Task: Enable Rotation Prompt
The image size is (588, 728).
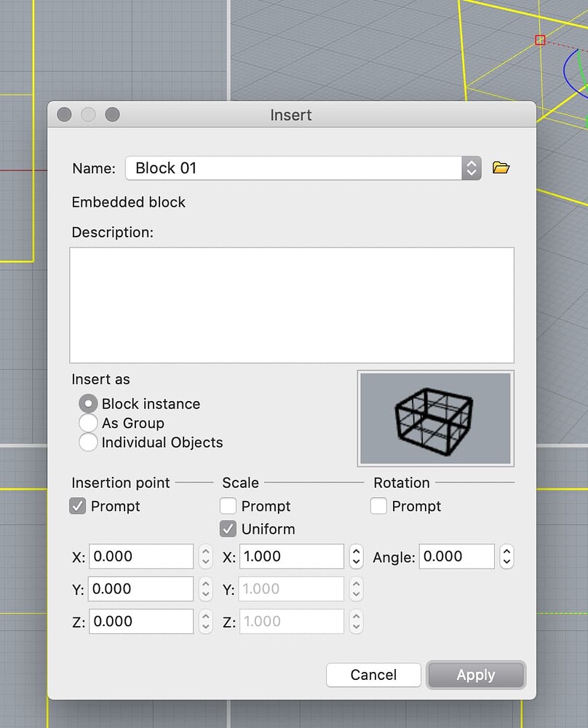Action: 378,506
